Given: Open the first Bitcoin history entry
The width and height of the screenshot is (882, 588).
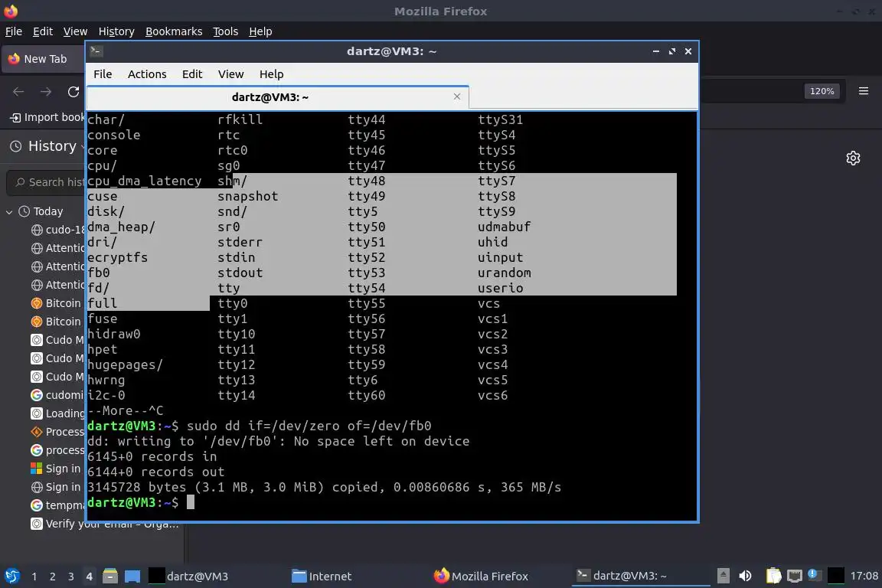Looking at the screenshot, I should click(56, 303).
